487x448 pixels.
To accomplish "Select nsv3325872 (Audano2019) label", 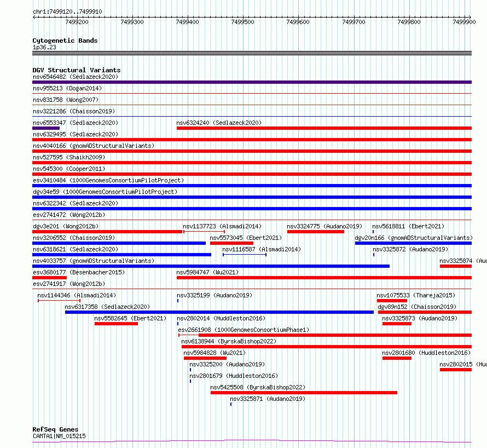I will click(410, 249).
